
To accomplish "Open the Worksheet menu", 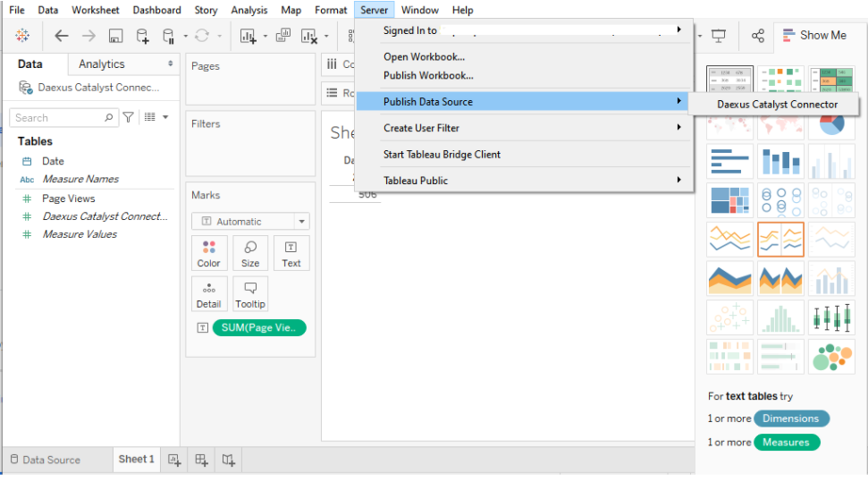I will coord(96,10).
